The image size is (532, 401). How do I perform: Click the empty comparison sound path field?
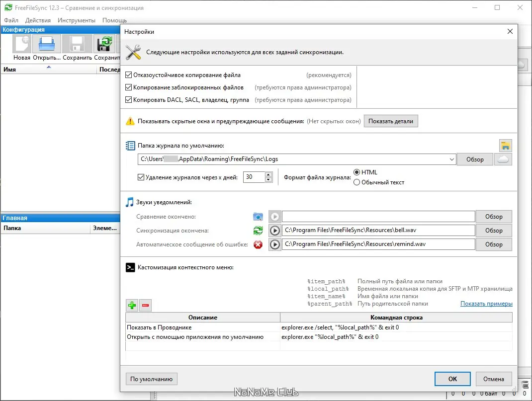(x=378, y=217)
